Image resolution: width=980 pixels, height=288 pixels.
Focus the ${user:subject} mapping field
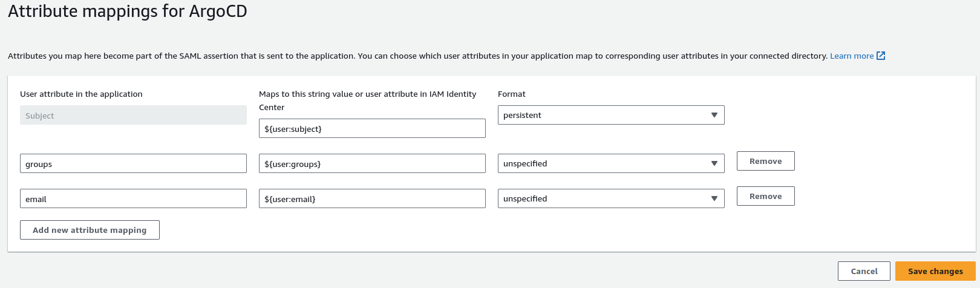click(x=372, y=128)
